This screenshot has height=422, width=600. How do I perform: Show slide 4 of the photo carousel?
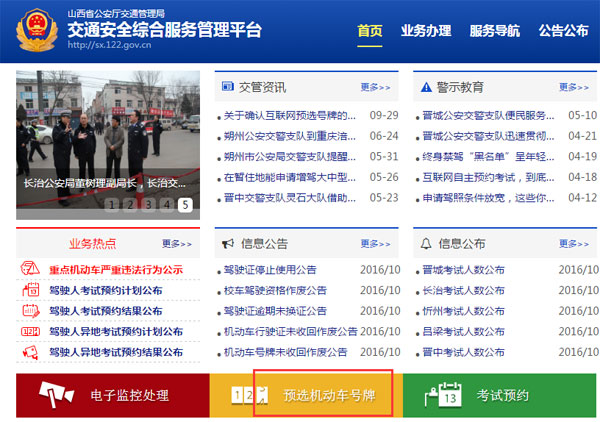pos(167,205)
